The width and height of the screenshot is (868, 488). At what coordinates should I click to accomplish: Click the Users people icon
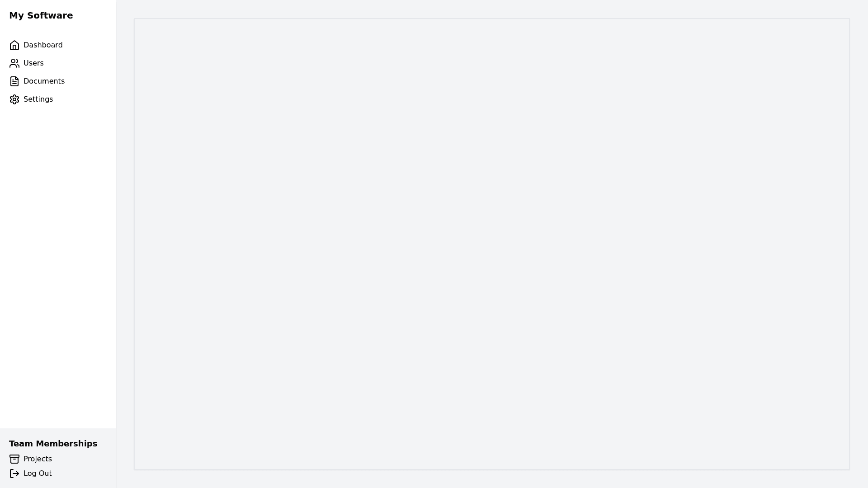pyautogui.click(x=14, y=63)
